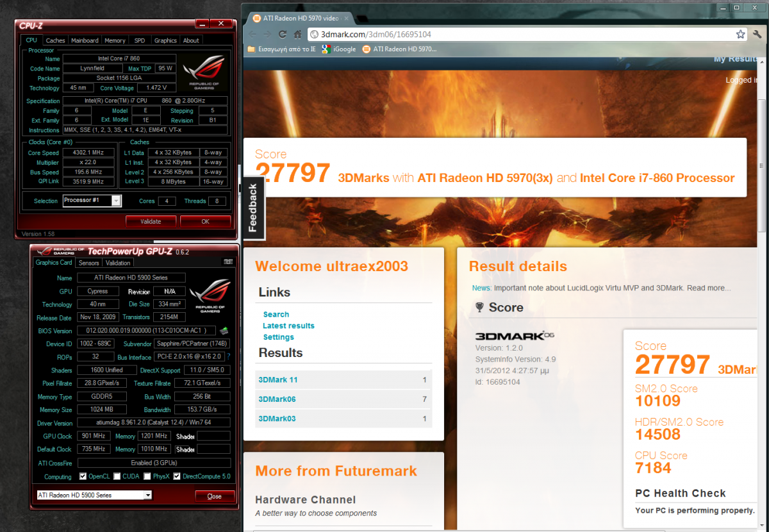Toggle the OpenCL checkbox in GPU-Z
This screenshot has height=532, width=769.
click(83, 476)
